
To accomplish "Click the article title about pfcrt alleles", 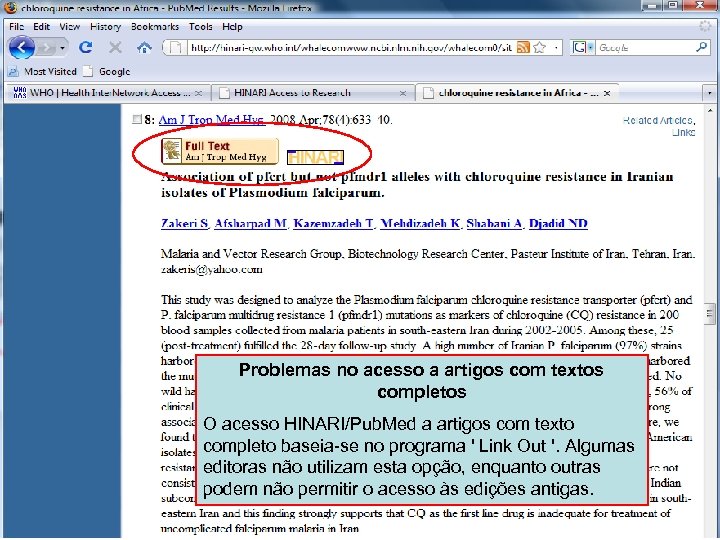I will click(x=417, y=184).
